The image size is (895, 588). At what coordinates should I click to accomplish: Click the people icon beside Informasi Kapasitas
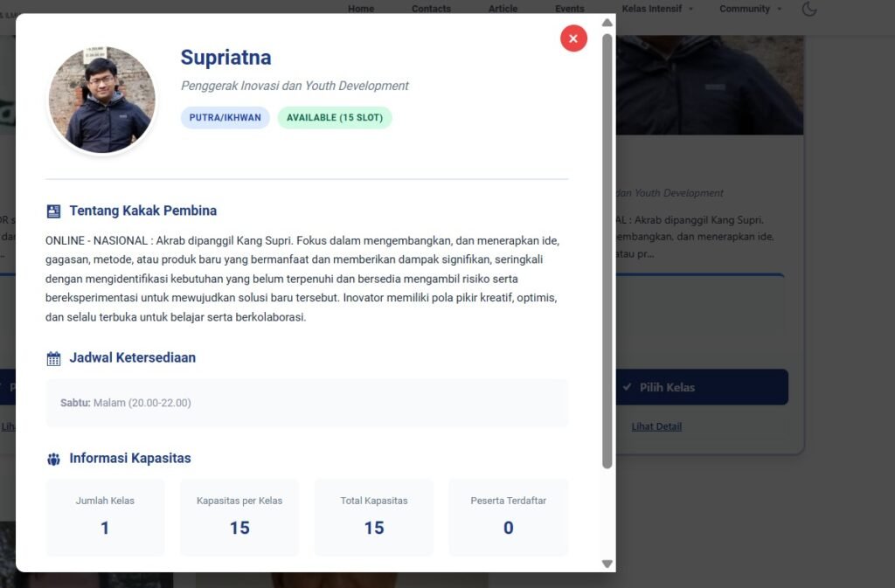(54, 459)
